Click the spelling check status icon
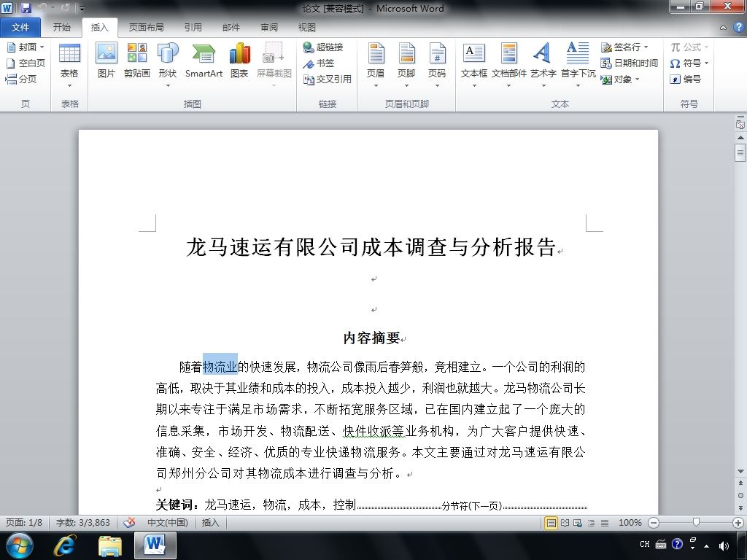This screenshot has height=560, width=747. tap(129, 522)
